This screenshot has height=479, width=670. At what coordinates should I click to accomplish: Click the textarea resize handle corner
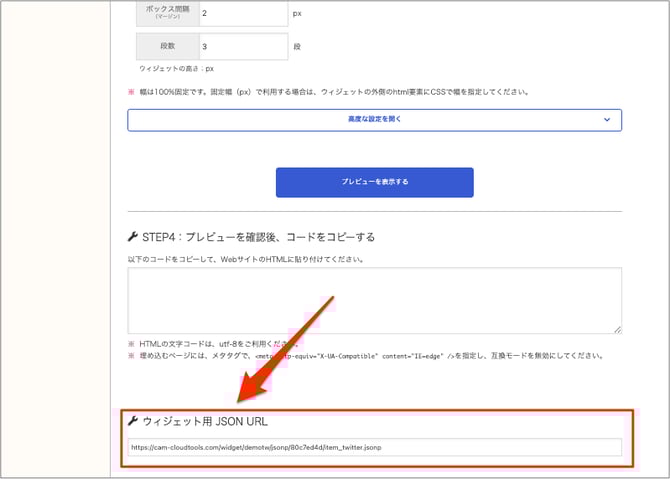tap(617, 328)
